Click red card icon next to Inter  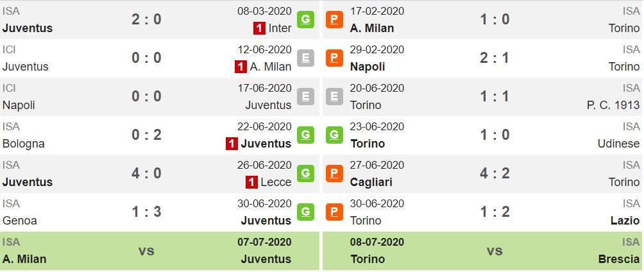coord(259,28)
